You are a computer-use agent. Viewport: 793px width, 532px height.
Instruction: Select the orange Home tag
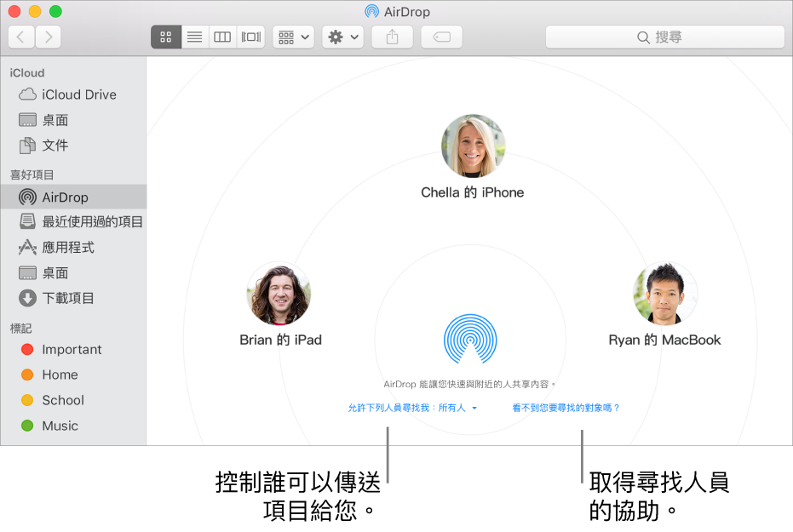(x=73, y=375)
